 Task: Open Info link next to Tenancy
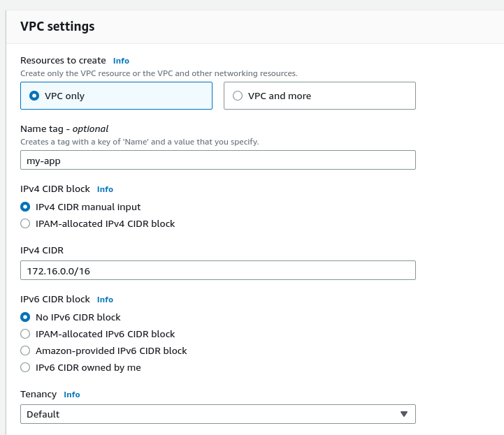[x=72, y=395]
